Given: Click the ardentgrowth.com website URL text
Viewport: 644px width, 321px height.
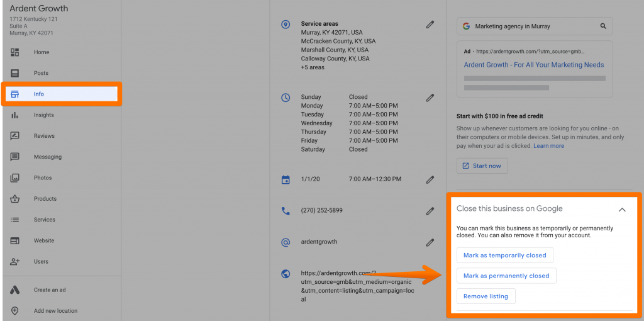Looking at the screenshot, I should tap(356, 286).
